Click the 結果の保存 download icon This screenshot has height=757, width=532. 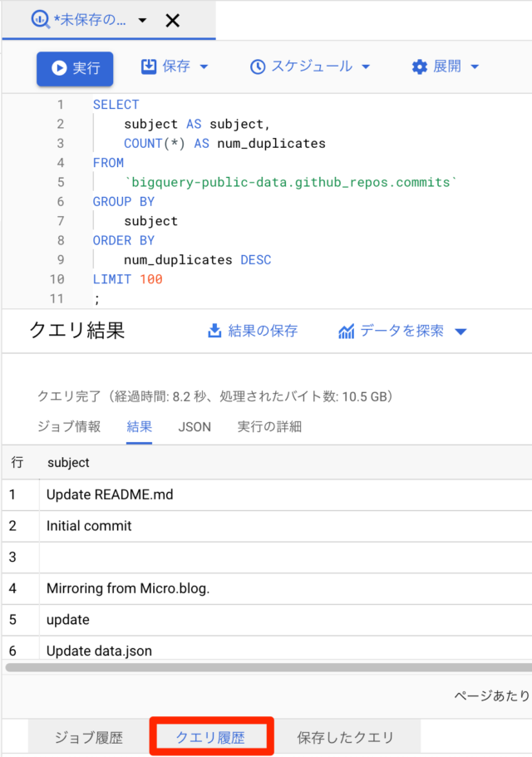click(x=214, y=331)
